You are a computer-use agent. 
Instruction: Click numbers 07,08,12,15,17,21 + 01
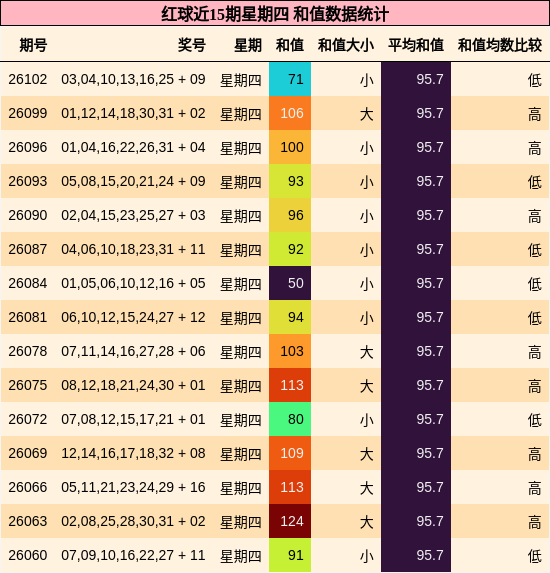coord(133,419)
